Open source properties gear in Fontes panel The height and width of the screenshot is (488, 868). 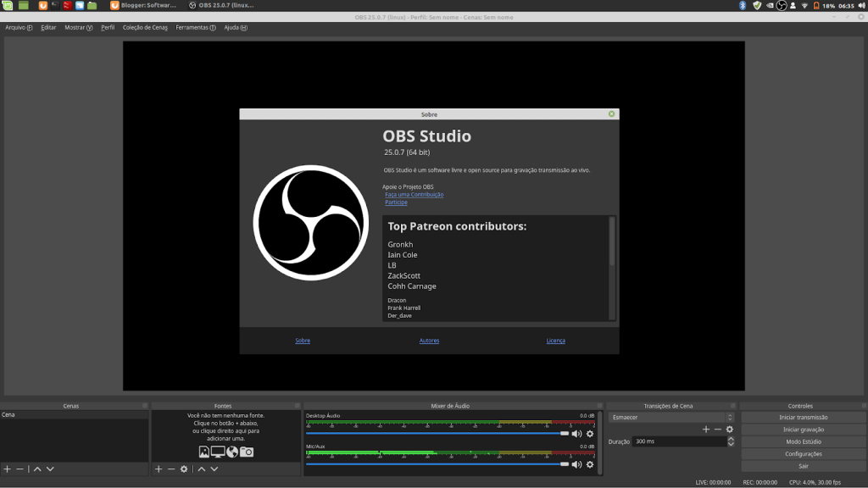(184, 469)
